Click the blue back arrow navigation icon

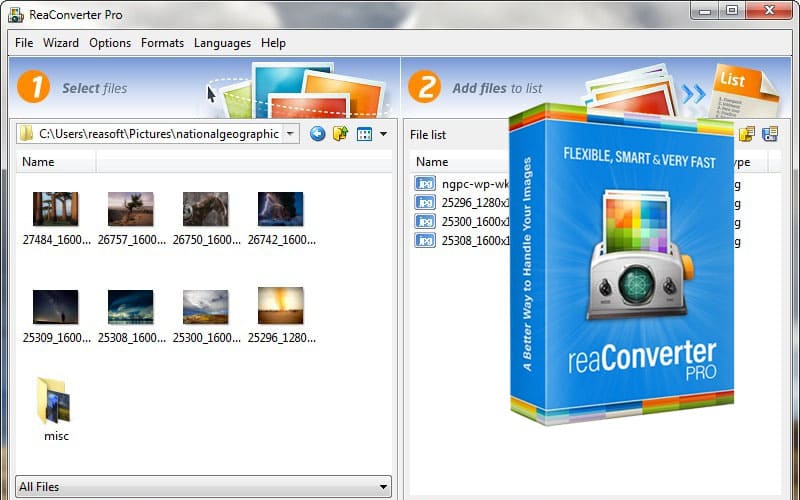coord(317,134)
